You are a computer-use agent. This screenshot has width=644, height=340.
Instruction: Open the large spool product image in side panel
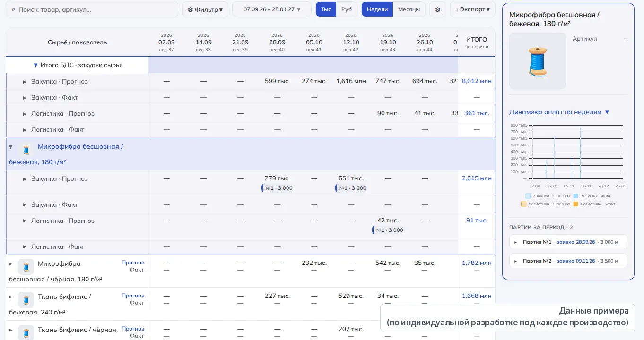click(x=538, y=61)
